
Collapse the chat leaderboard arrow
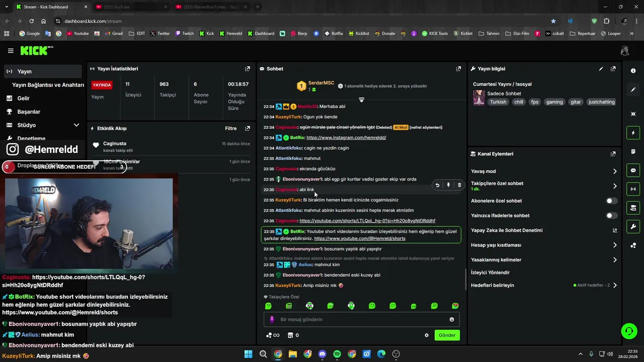(x=361, y=100)
